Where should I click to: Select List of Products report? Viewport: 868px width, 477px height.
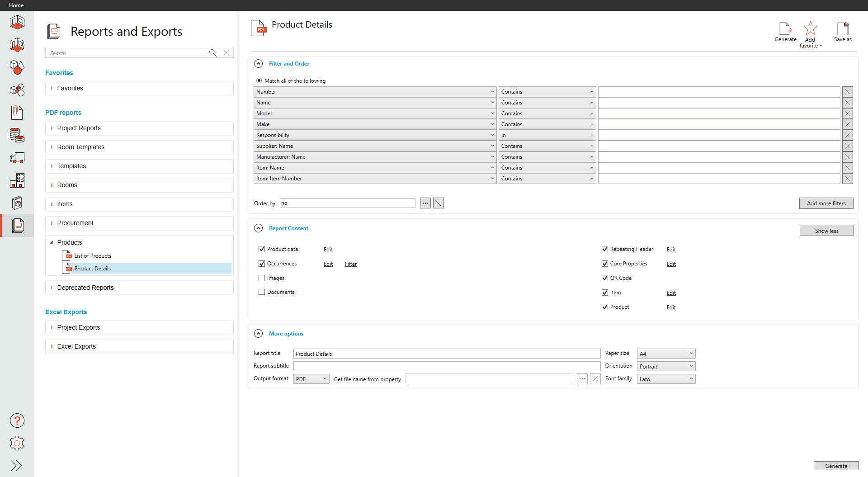click(x=93, y=256)
